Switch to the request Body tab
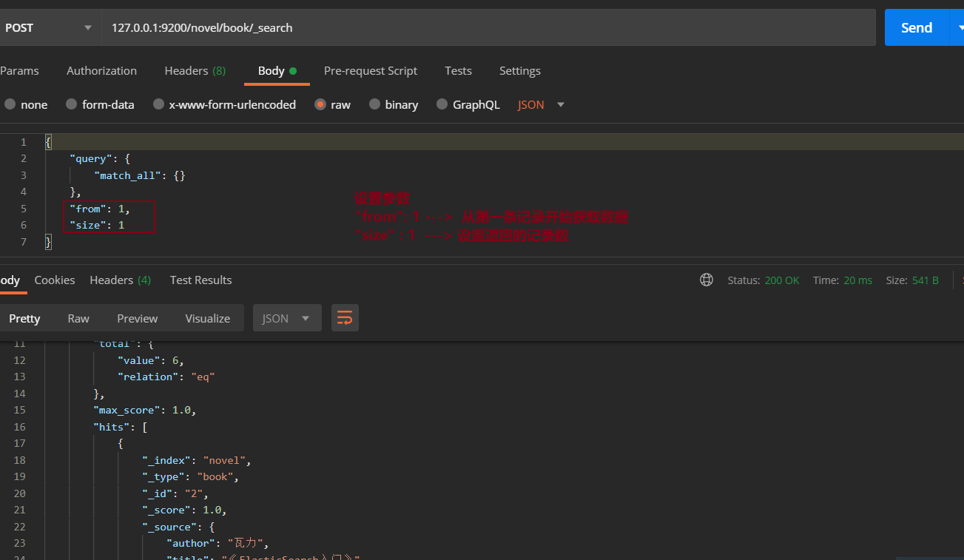 (x=277, y=70)
